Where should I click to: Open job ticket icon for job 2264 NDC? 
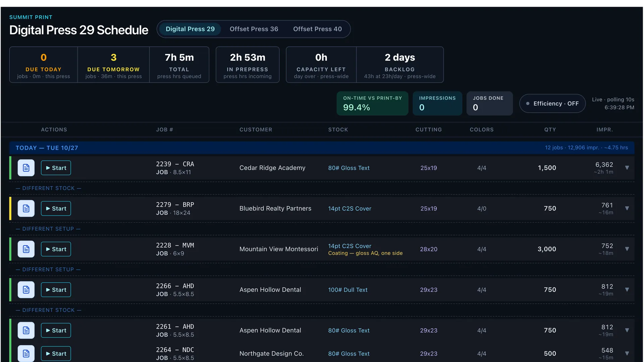pos(26,354)
